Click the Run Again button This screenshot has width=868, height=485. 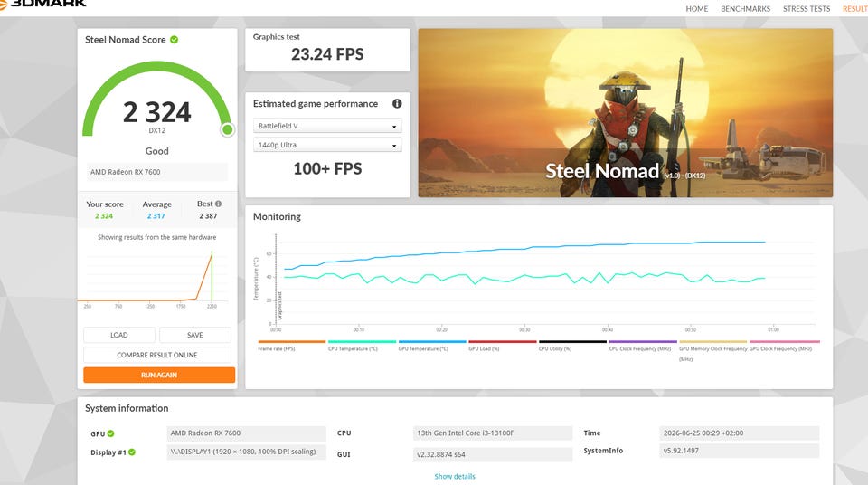159,376
